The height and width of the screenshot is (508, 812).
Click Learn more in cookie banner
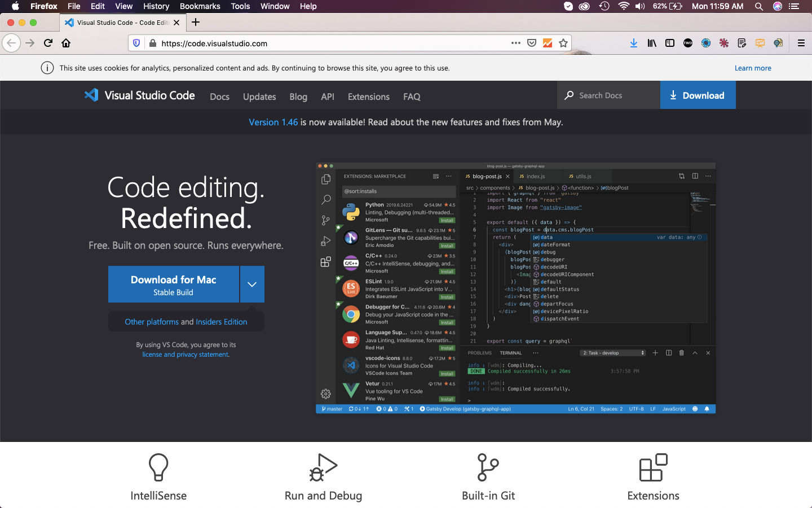click(753, 68)
